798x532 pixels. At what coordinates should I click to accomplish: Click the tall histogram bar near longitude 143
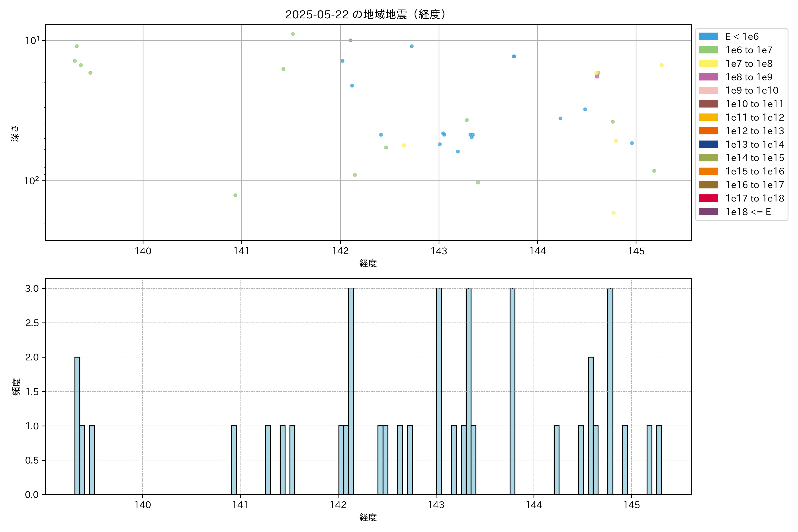[439, 391]
